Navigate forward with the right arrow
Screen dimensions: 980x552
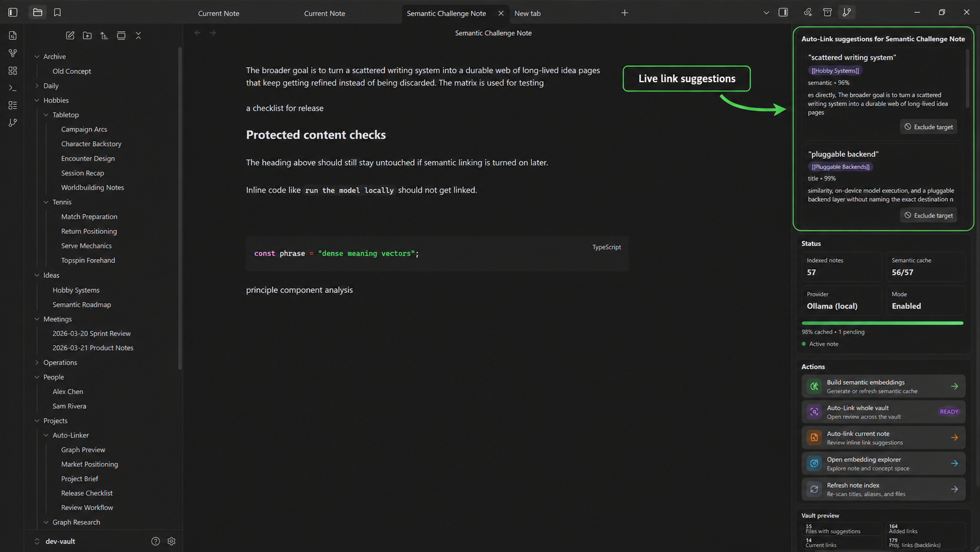click(x=213, y=33)
